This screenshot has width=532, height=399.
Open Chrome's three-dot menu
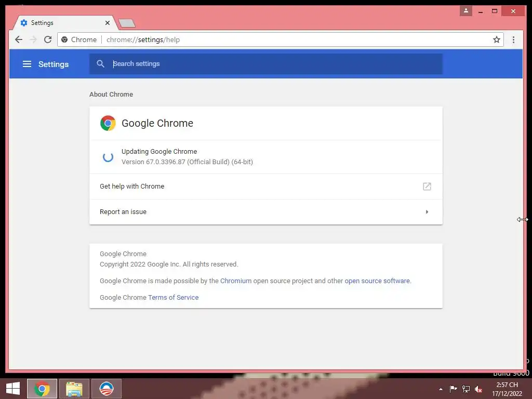pos(513,39)
